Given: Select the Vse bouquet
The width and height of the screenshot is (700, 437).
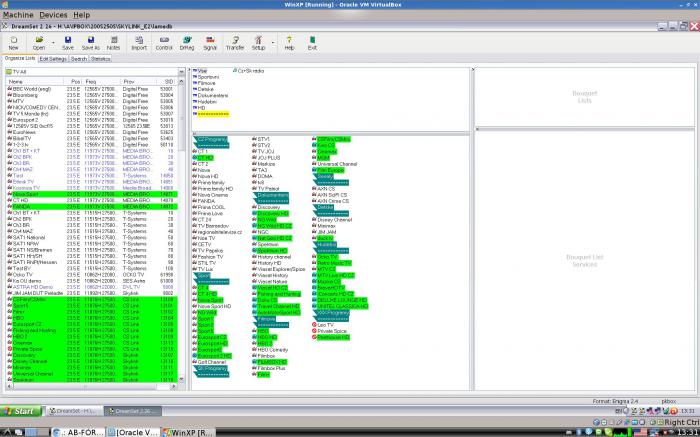Looking at the screenshot, I should tap(200, 71).
